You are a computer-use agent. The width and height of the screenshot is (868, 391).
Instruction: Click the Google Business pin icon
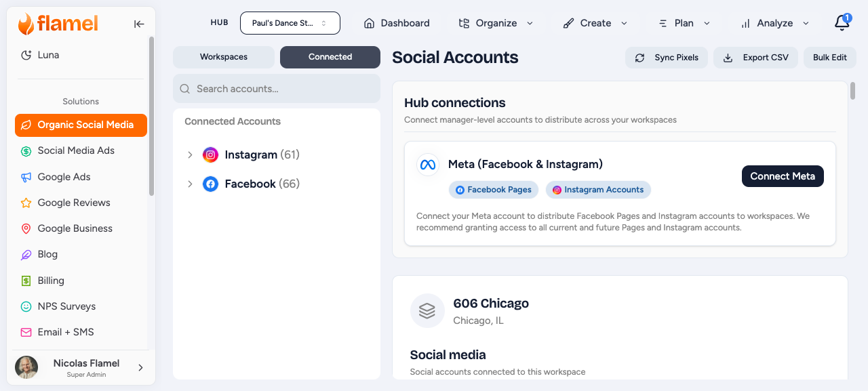26,228
